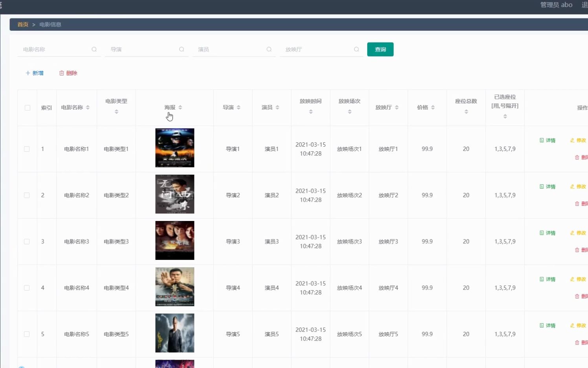Check the checkbox for row 1
The width and height of the screenshot is (588, 368).
(x=27, y=149)
